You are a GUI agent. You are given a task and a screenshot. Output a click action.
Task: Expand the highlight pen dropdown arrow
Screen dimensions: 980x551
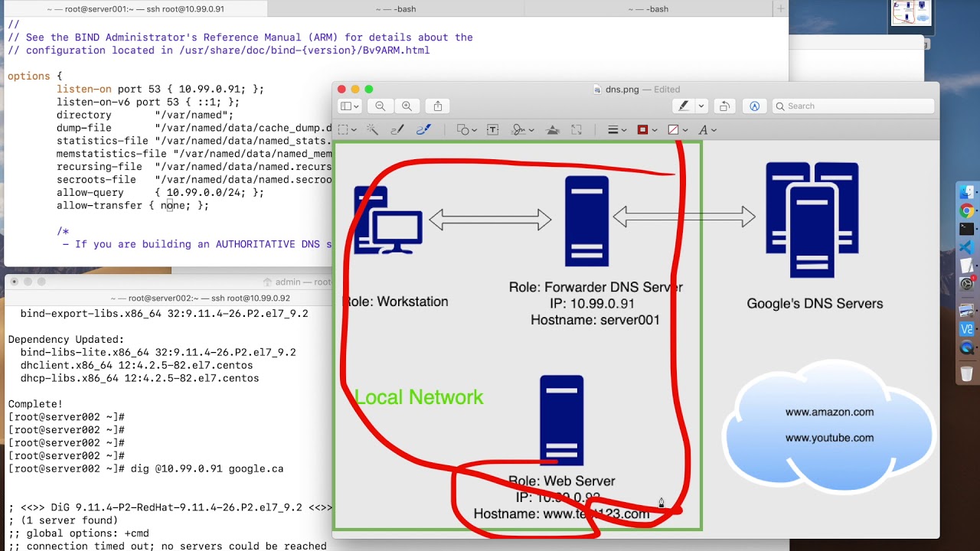[x=701, y=106]
